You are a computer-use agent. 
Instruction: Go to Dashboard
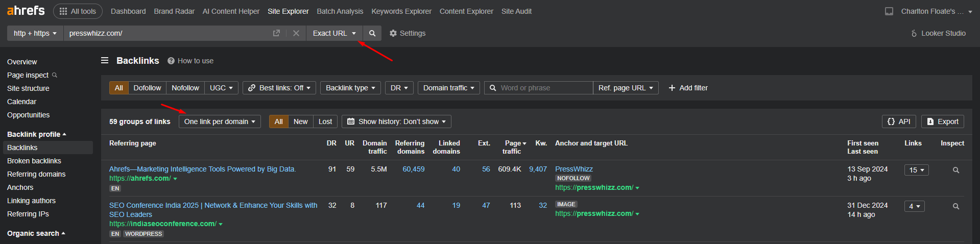click(128, 11)
